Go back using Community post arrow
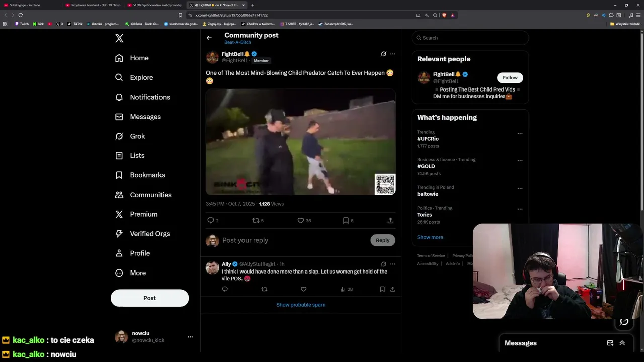 [x=209, y=38]
